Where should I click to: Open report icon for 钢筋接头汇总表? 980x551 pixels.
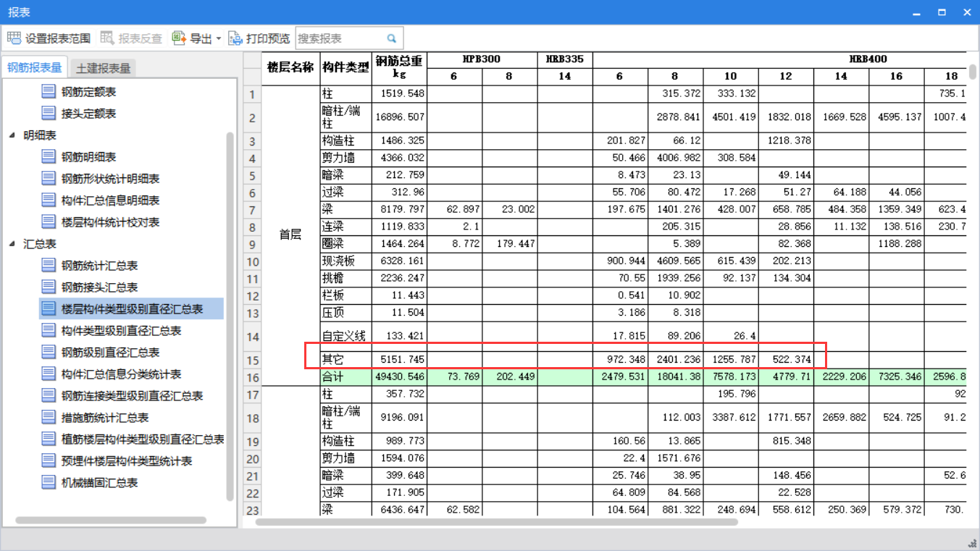tap(49, 287)
